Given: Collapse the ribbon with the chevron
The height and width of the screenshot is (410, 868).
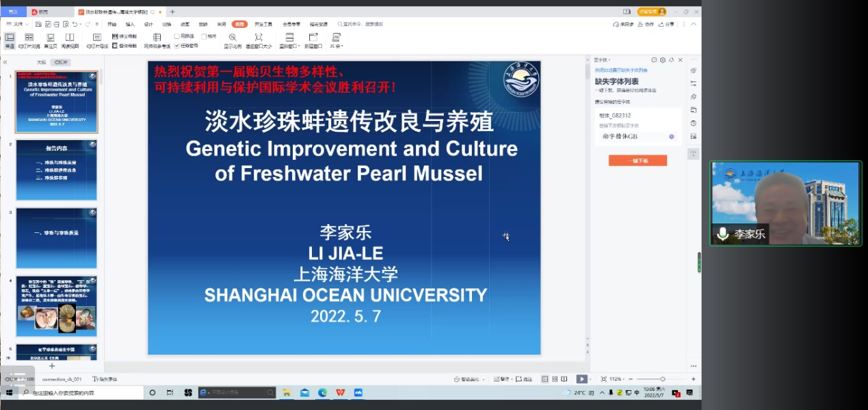Looking at the screenshot, I should 695,24.
